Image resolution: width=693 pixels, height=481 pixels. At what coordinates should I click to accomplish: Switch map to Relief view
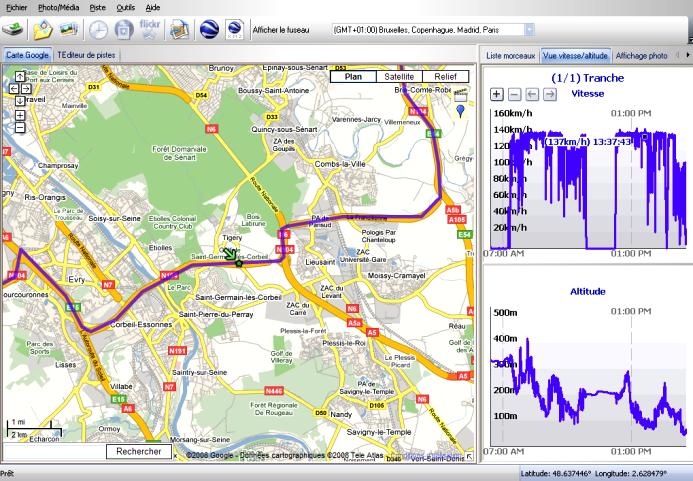446,76
